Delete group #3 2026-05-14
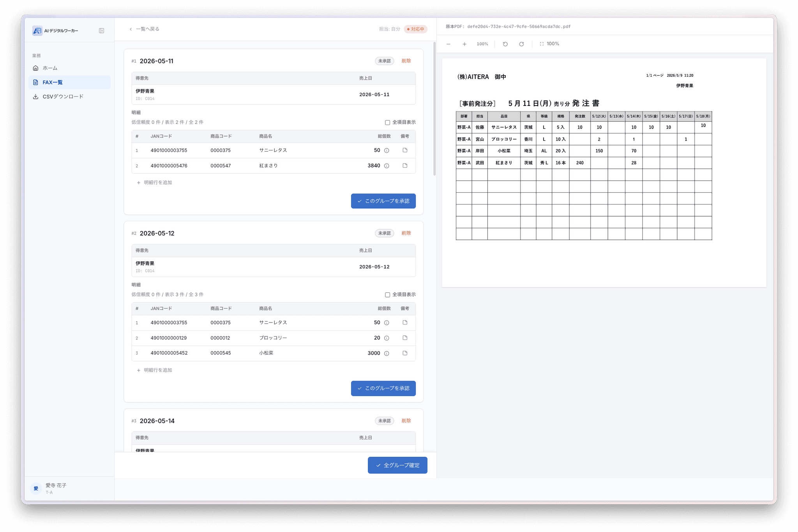The width and height of the screenshot is (798, 532). [x=406, y=421]
